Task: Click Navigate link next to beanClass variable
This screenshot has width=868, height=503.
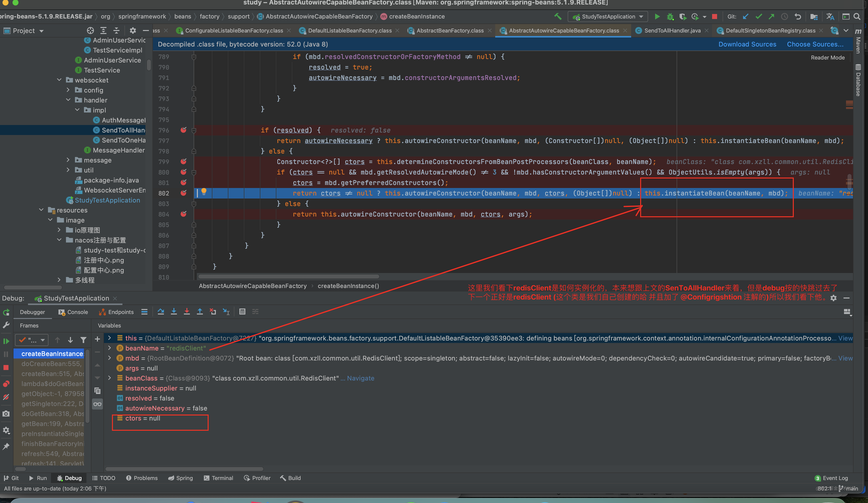Action: [360, 378]
